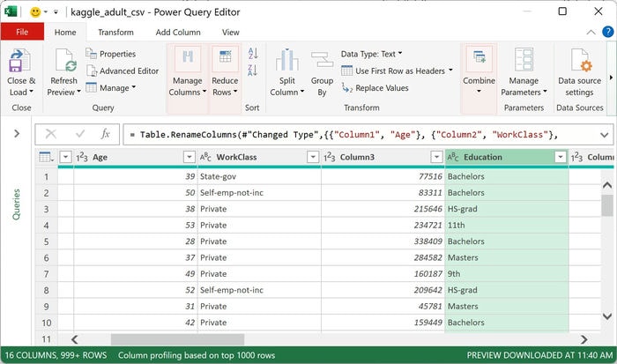Cancel formula edit with X icon
The width and height of the screenshot is (617, 364).
(x=51, y=134)
